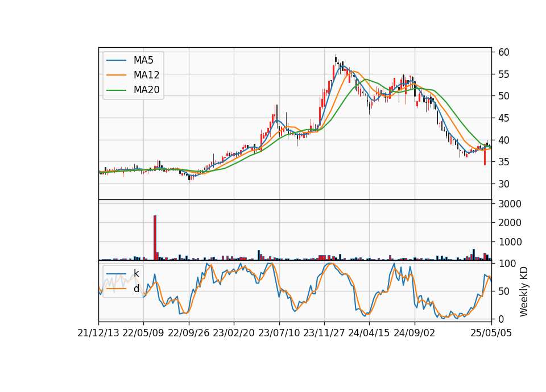Click price axis value 60

pos(504,52)
